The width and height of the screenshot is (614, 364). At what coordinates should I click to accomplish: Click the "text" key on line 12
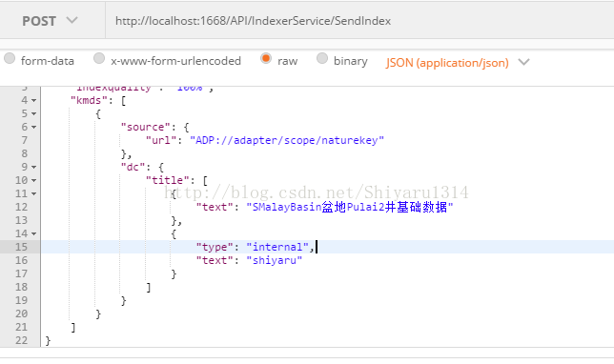pos(215,207)
